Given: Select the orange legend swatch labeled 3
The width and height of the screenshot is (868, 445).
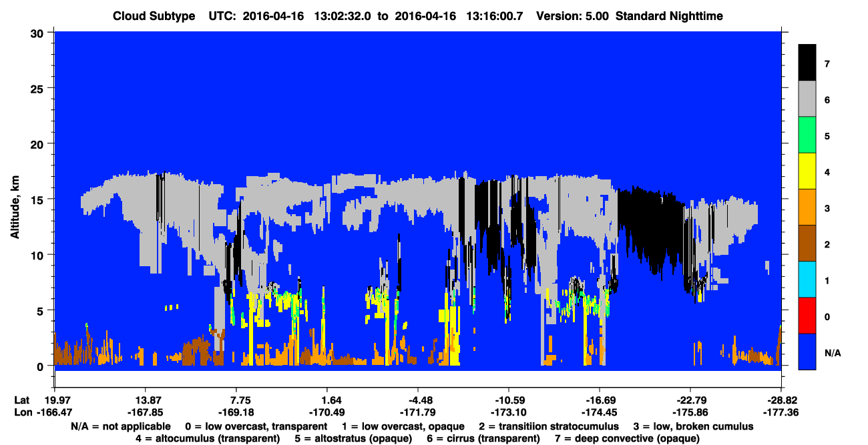Looking at the screenshot, I should (807, 207).
